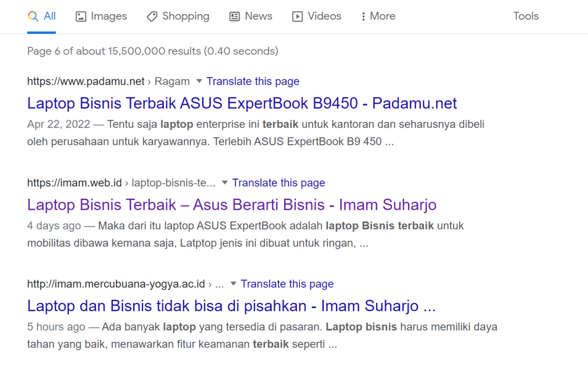Open the Tools menu
This screenshot has height=369, width=588.
(526, 16)
